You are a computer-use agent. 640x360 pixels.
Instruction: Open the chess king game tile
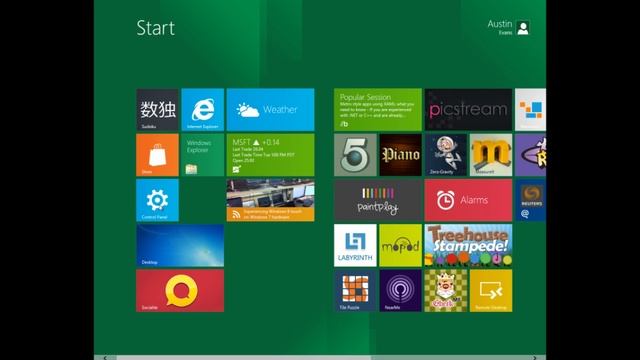(446, 291)
